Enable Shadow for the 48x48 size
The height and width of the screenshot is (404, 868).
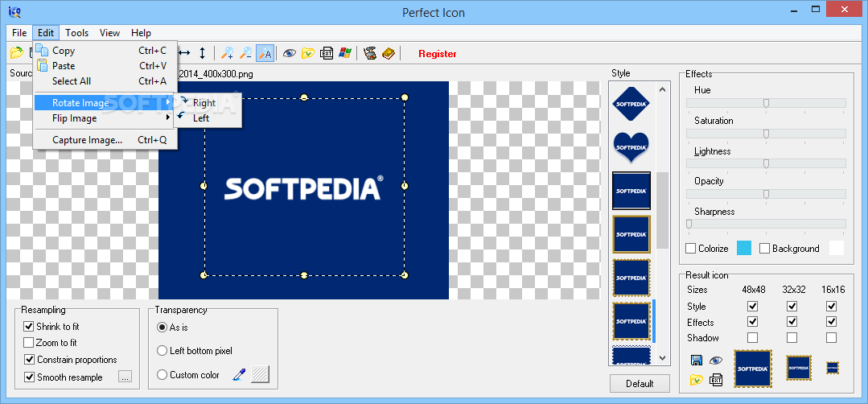[752, 337]
